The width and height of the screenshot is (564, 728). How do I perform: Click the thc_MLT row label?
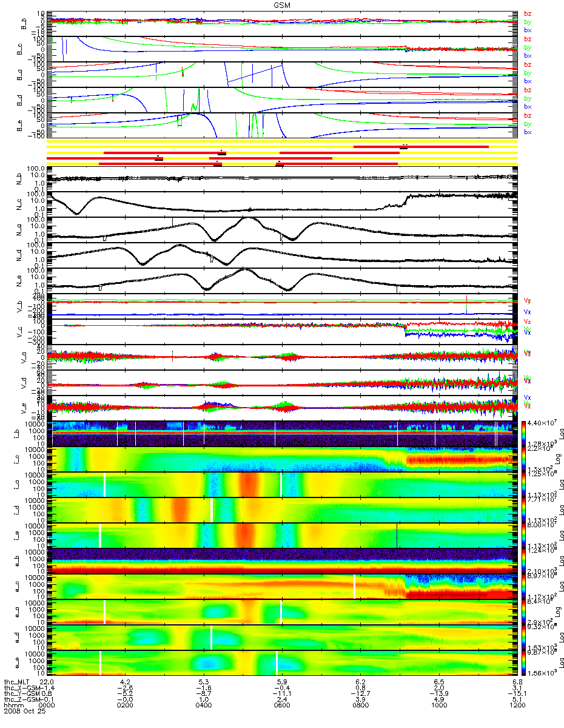pos(16,683)
